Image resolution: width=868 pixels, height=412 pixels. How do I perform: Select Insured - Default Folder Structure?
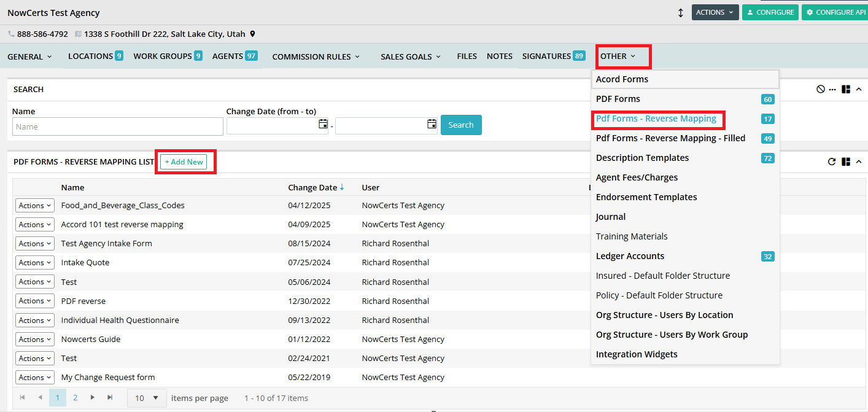(x=685, y=276)
